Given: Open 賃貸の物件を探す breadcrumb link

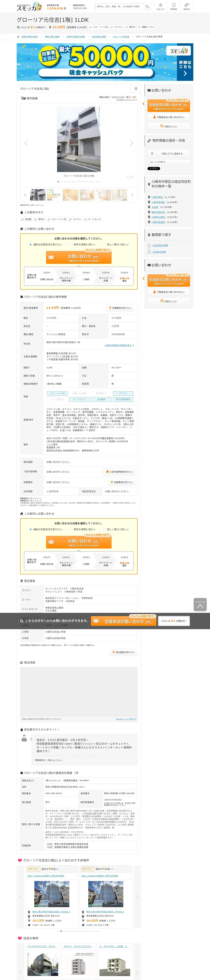Looking at the screenshot, I should click(x=30, y=37).
